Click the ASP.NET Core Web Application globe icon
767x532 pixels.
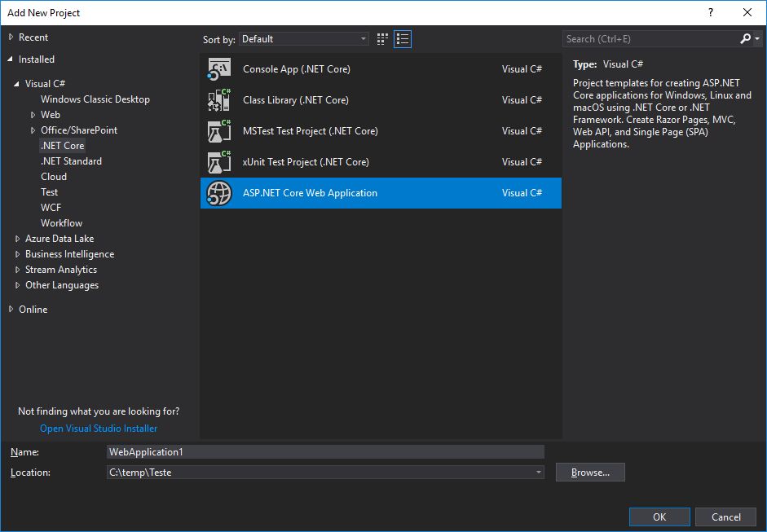click(218, 193)
